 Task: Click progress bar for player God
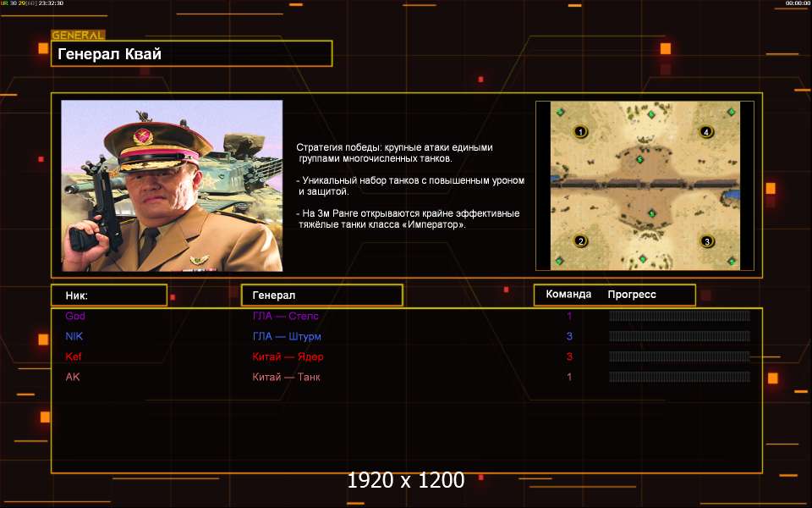click(679, 316)
